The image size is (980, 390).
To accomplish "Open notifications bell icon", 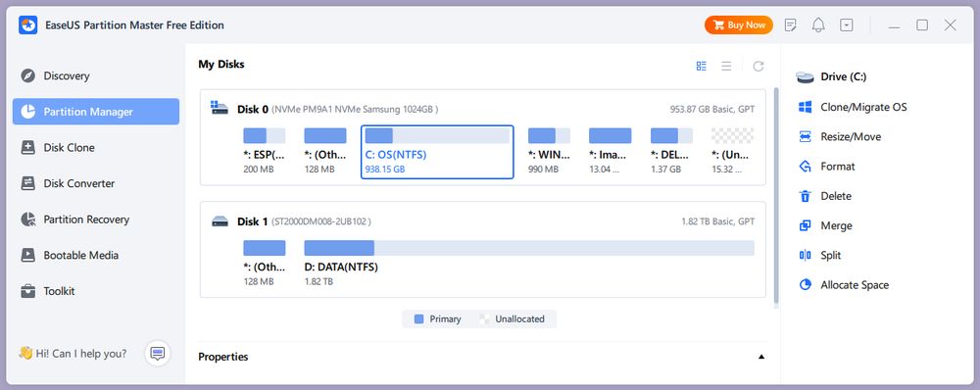I will tap(818, 25).
